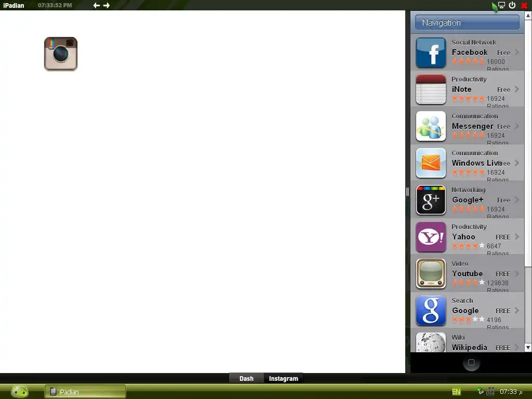
Task: Click the 16000 ratings count
Action: tap(496, 61)
